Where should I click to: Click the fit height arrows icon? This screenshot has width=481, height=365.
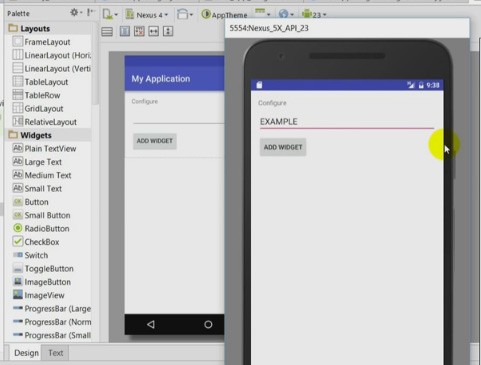point(168,31)
